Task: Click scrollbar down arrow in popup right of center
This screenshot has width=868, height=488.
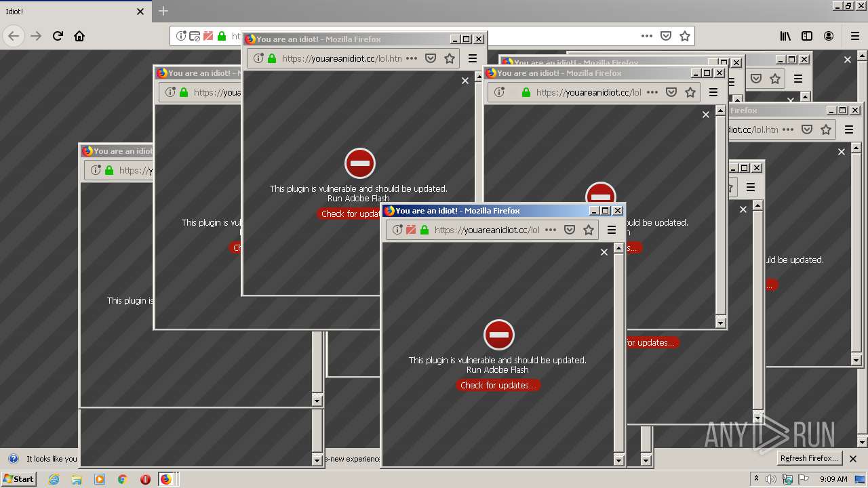Action: point(720,323)
